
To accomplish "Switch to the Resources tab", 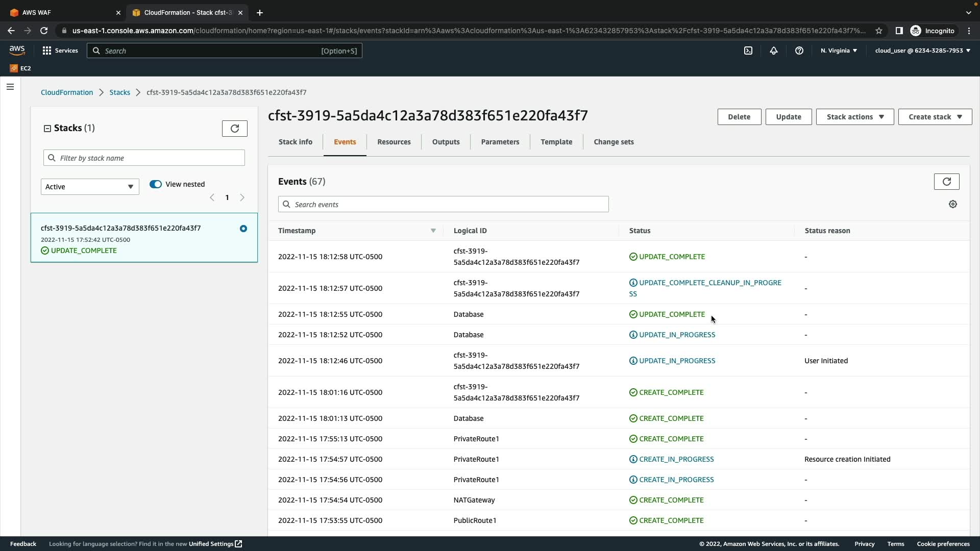I will [x=394, y=142].
